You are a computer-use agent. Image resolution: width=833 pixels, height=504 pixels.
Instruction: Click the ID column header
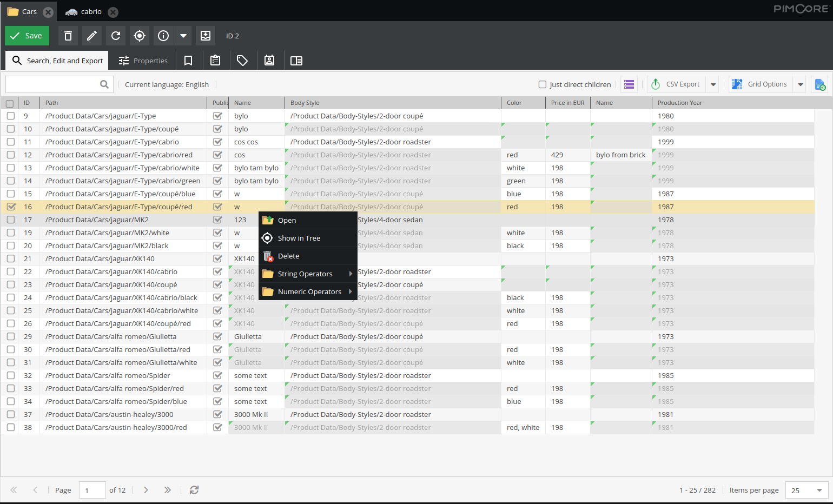tap(29, 103)
